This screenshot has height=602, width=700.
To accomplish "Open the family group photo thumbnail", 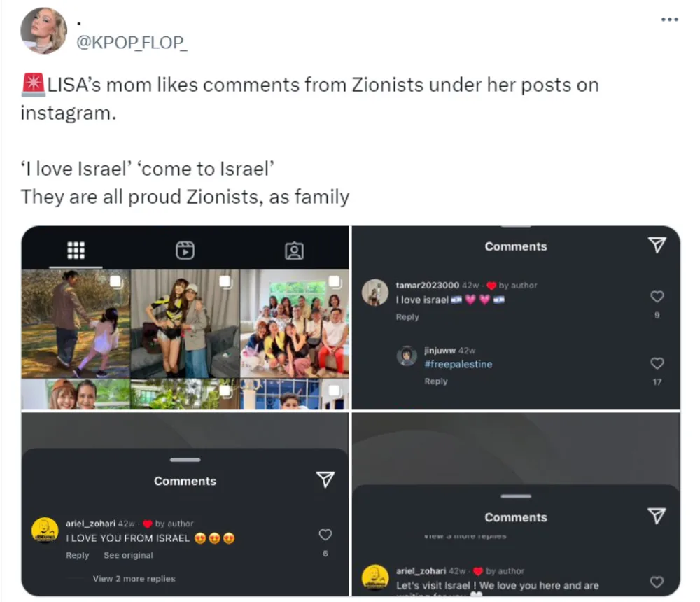I will click(294, 323).
